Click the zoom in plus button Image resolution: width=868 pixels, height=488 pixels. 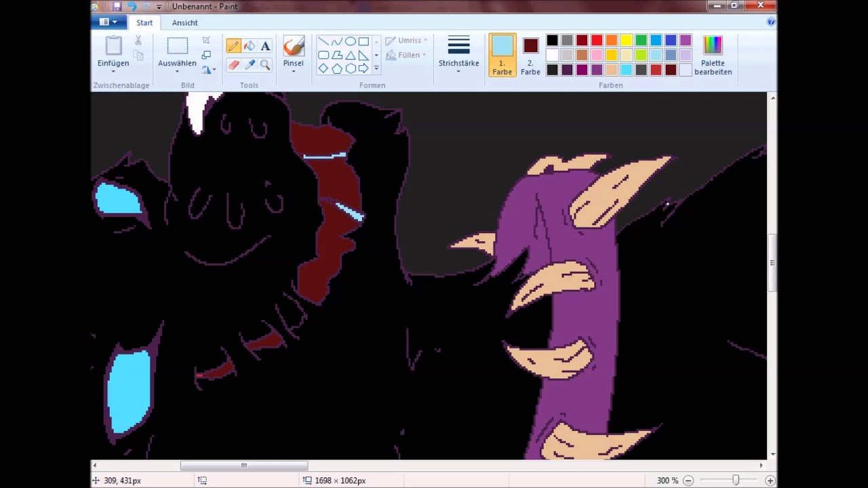pos(770,481)
